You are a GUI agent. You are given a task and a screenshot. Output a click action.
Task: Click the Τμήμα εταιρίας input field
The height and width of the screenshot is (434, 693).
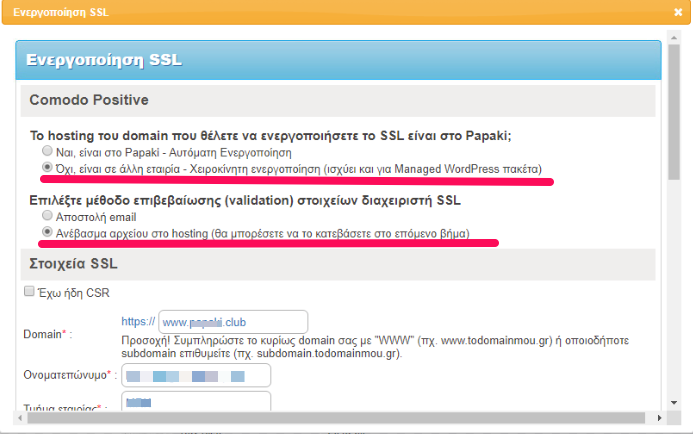point(196,401)
